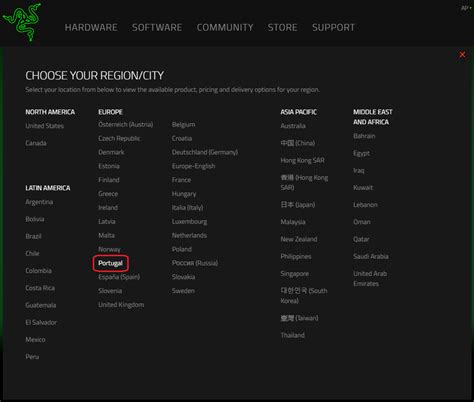Open the HARDWARE menu
This screenshot has width=474, height=402.
pyautogui.click(x=91, y=27)
